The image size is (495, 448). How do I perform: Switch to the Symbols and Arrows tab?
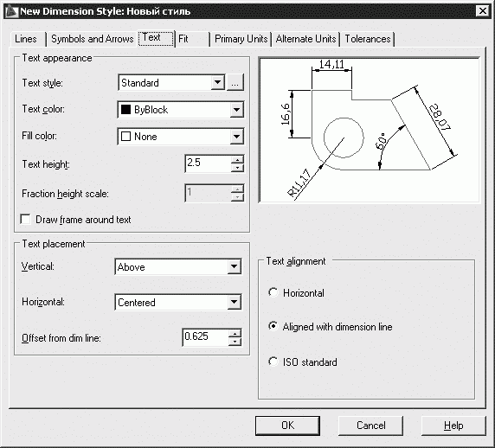(x=92, y=39)
